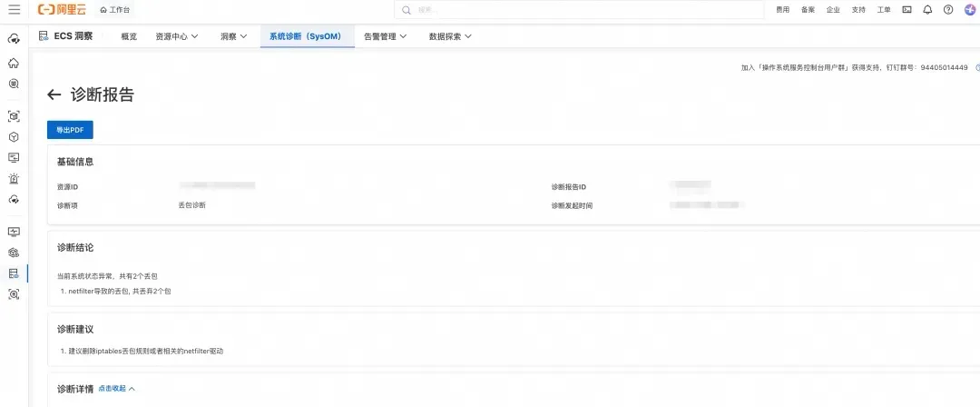Click the 诊断建议 section heading
The image size is (980, 407).
[75, 329]
